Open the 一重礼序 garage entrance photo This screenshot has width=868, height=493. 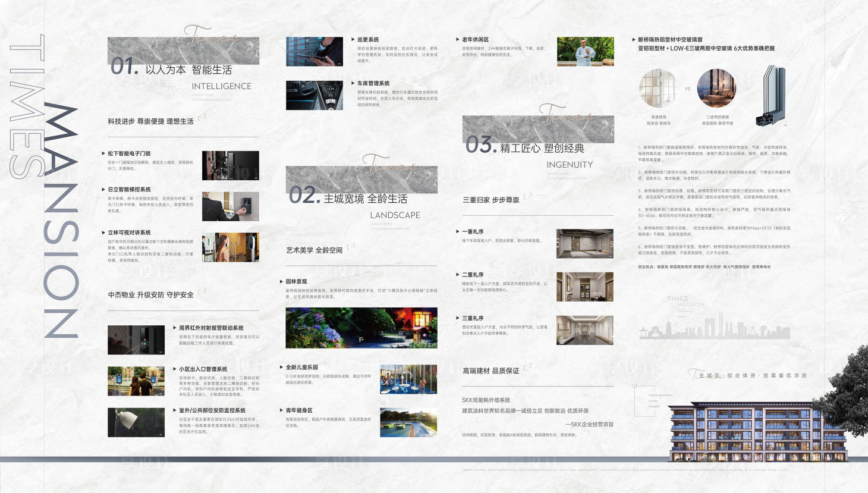(x=585, y=243)
